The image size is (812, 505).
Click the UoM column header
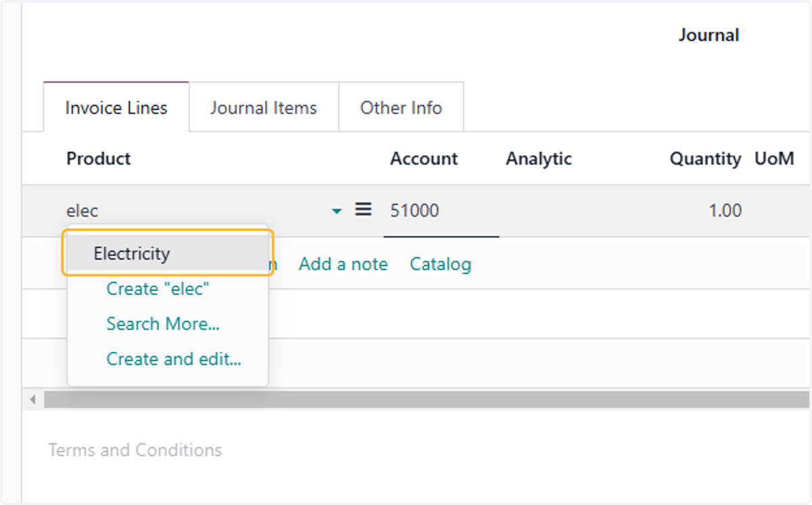(774, 158)
